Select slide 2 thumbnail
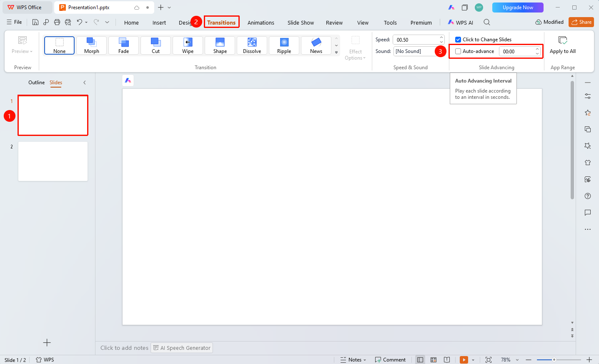Screen dimensions: 599x364 coord(53,161)
